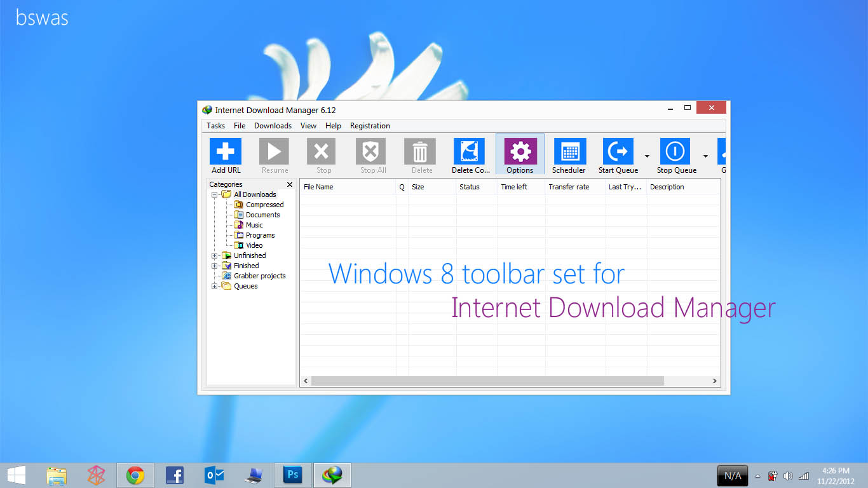Click the Add URL toolbar icon
Viewport: 868px width, 488px height.
coord(226,152)
